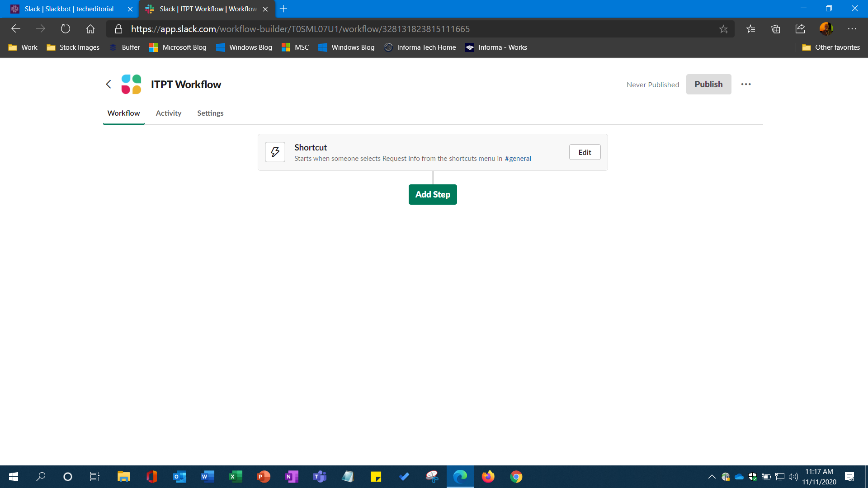Open Edge Collections from the toolbar
Screen dimensions: 868x488
(x=776, y=28)
